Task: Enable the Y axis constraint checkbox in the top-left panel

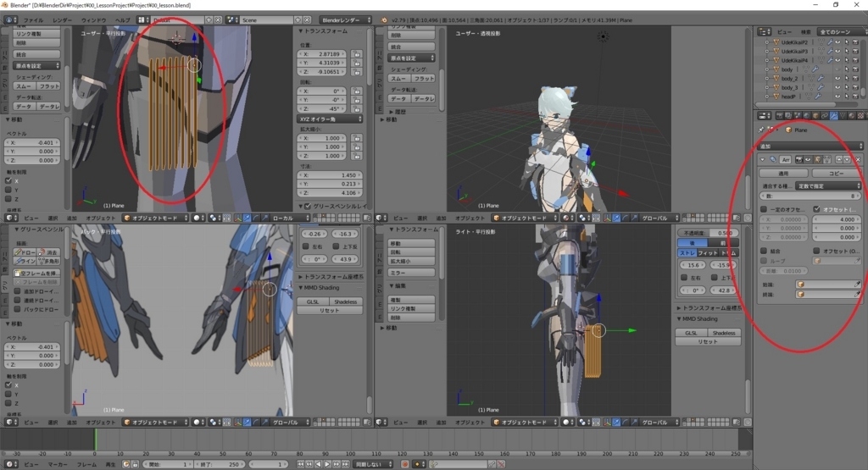Action: pos(8,190)
